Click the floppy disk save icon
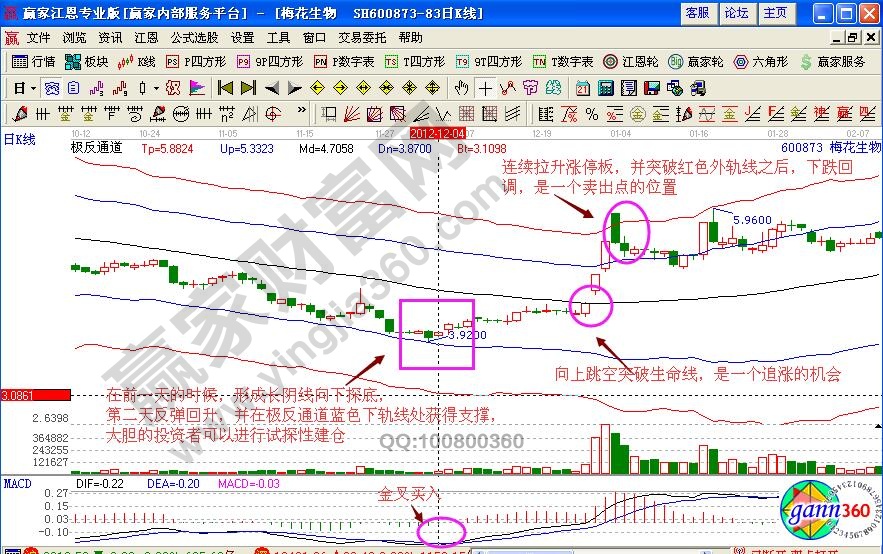The height and width of the screenshot is (554, 883). pos(652,88)
